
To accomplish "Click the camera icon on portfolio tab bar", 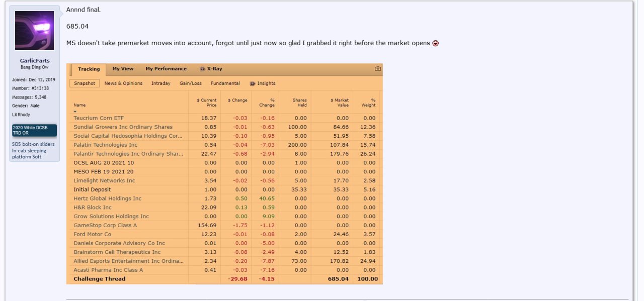I will [378, 68].
